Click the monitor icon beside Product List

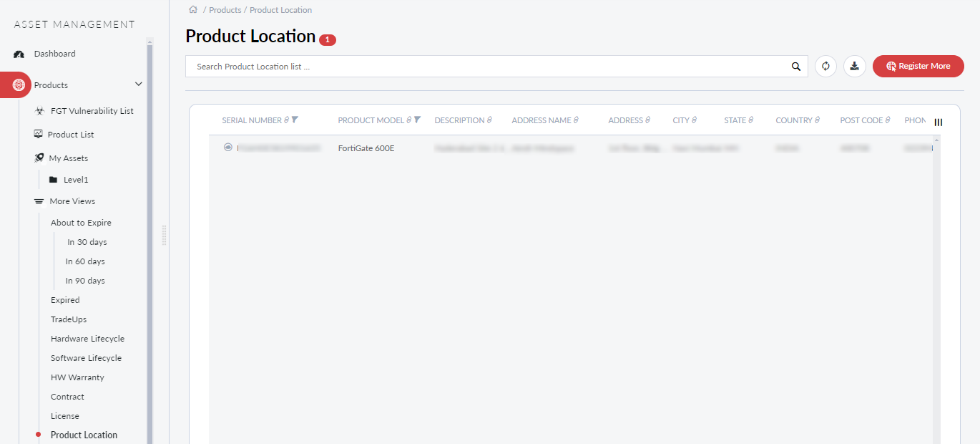(39, 134)
